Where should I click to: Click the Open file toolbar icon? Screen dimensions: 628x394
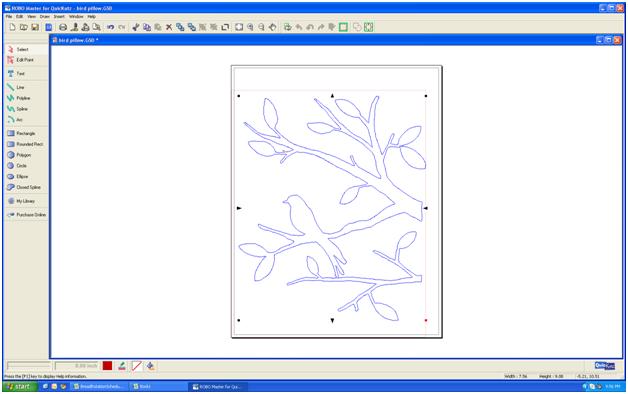click(24, 27)
